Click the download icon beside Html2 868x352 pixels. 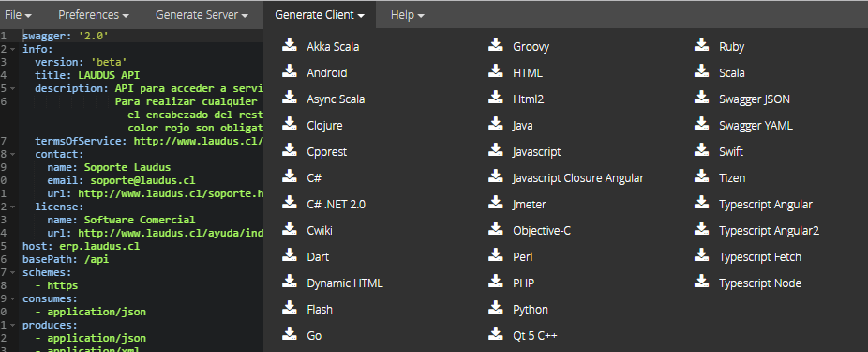(496, 98)
